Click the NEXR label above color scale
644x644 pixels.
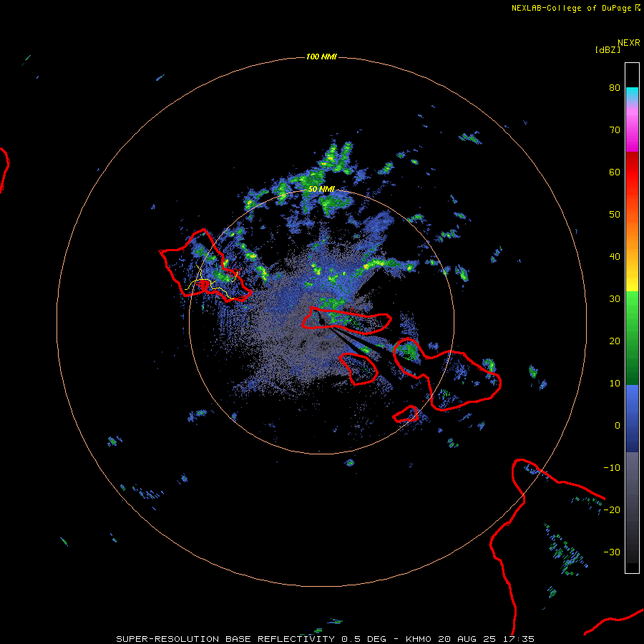pos(628,43)
